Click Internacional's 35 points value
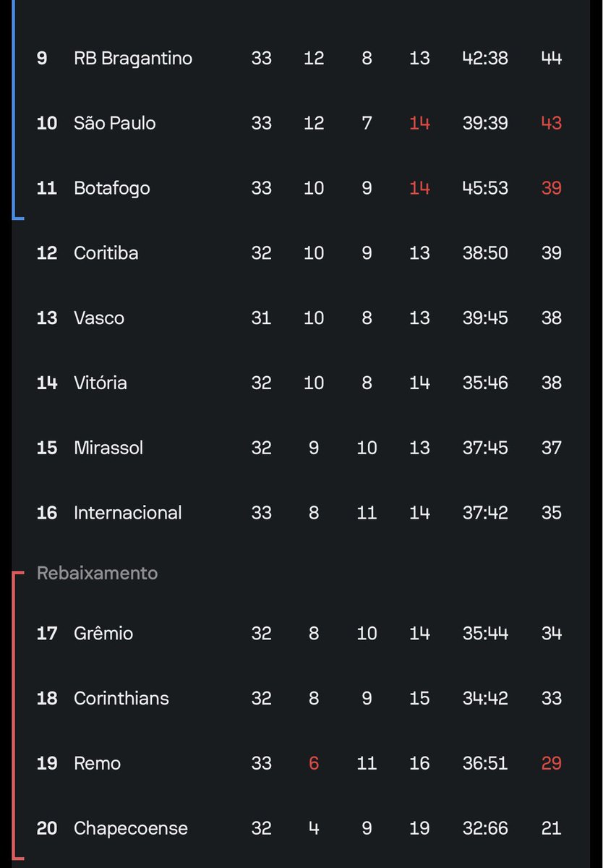Screen dimensions: 603x868 click(552, 513)
